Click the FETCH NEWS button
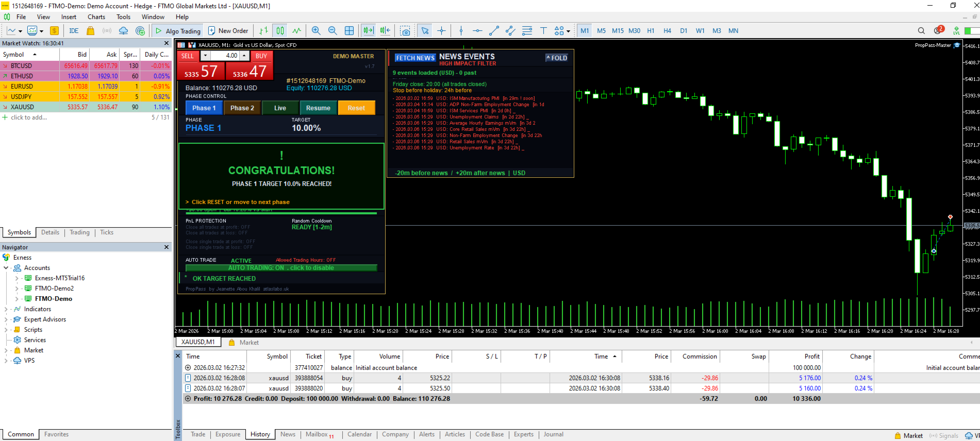The width and height of the screenshot is (980, 441). pos(415,58)
